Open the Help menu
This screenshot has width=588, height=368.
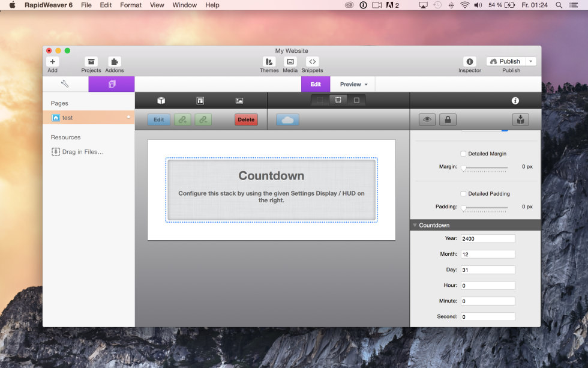tap(212, 5)
